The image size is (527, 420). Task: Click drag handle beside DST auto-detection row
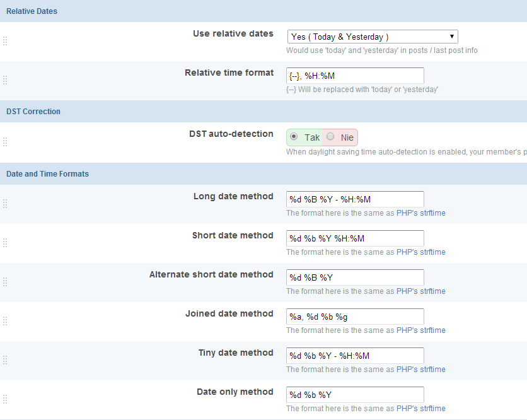coord(5,142)
